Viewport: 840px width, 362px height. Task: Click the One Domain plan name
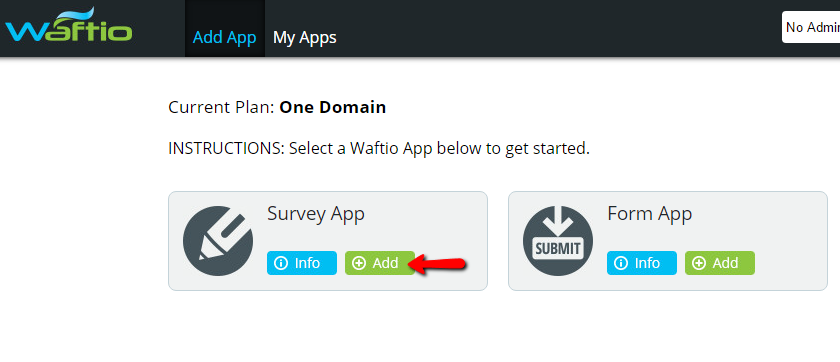click(x=333, y=107)
